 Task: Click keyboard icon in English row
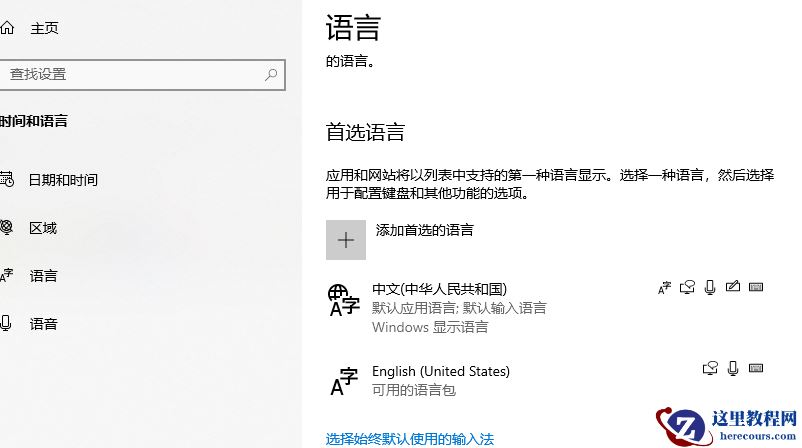click(x=756, y=368)
